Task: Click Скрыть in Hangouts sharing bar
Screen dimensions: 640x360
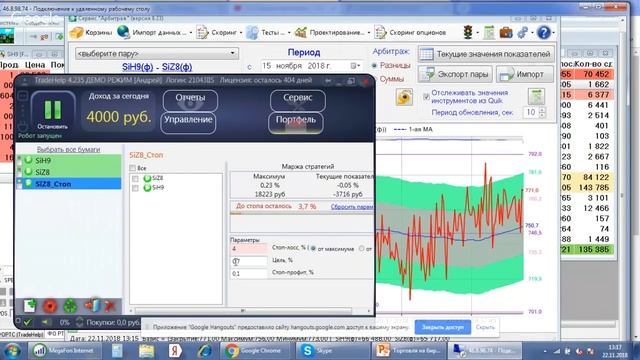Action: coord(485,327)
